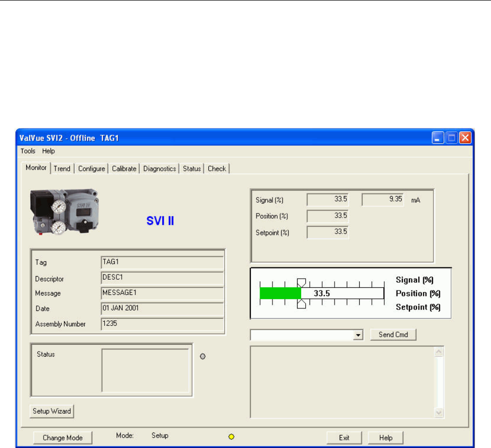Viewport: 491px width, 448px height.
Task: Click the Position (%) value field
Action: pyautogui.click(x=327, y=216)
